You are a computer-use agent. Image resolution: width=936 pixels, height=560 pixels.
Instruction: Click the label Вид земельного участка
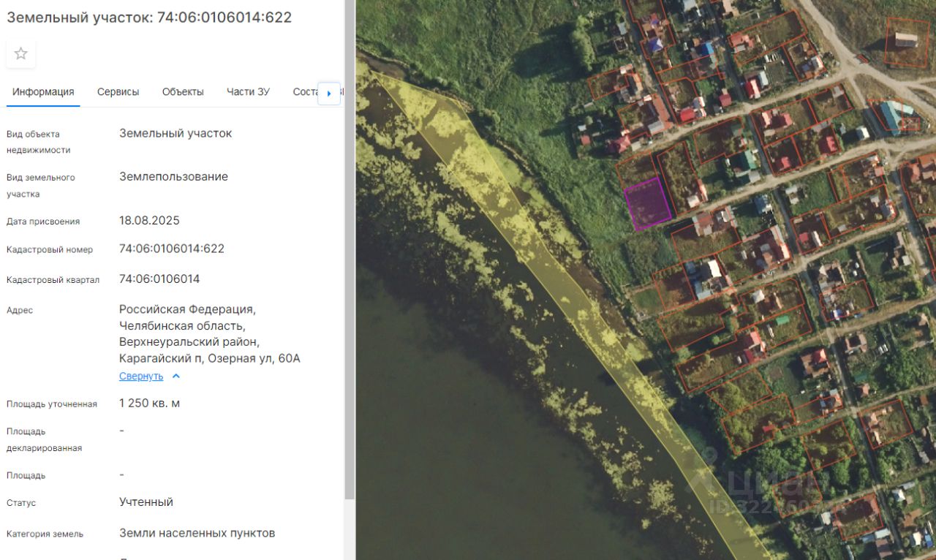click(x=41, y=186)
